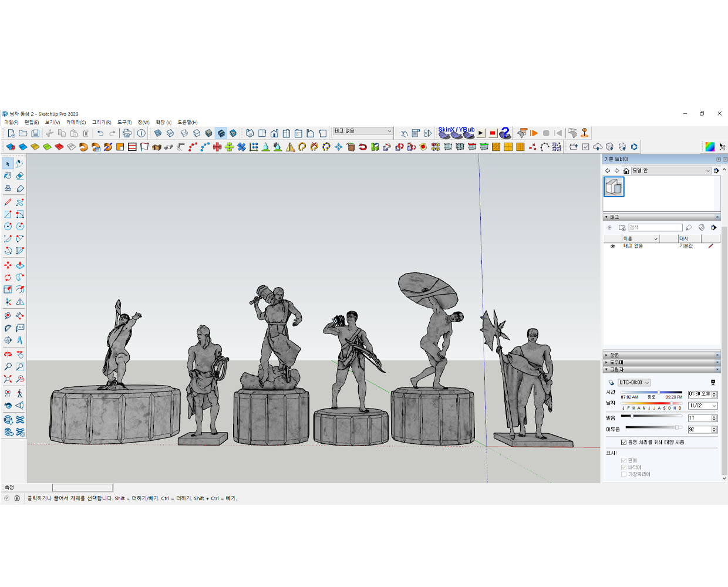Image resolution: width=728 pixels, height=587 pixels.
Task: Toggle Shaded With Textures style
Action: tap(221, 133)
